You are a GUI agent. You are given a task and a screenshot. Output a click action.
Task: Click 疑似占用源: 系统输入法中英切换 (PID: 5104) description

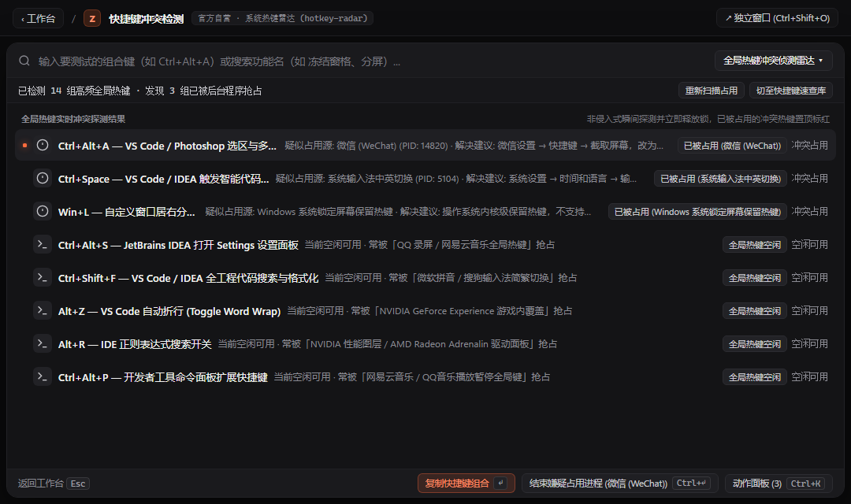pos(456,179)
